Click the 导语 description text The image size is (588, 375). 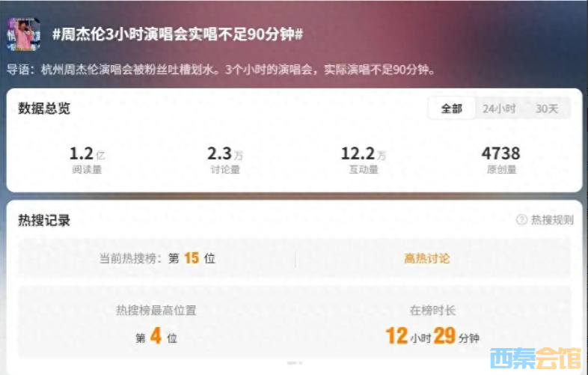(x=221, y=70)
